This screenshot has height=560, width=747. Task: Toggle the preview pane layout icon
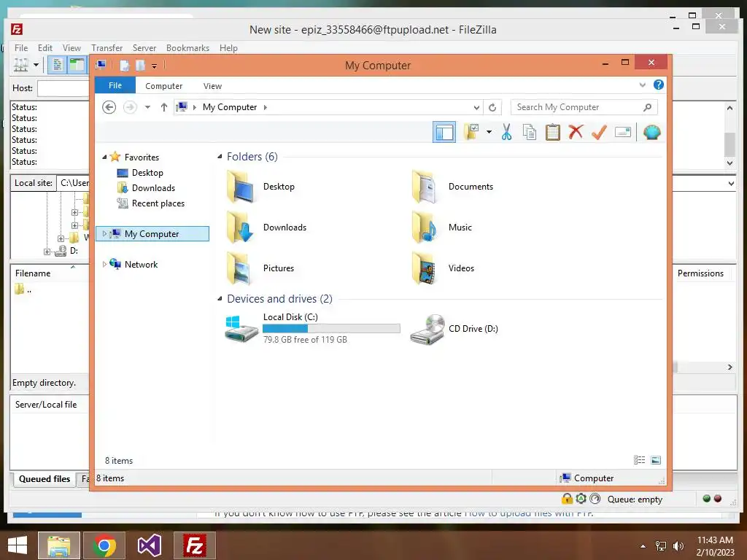click(x=444, y=132)
